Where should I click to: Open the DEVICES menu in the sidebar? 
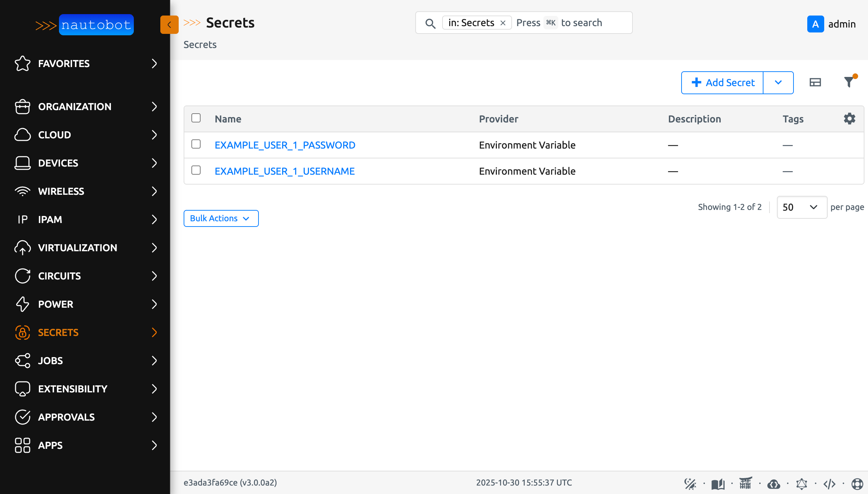(x=58, y=163)
